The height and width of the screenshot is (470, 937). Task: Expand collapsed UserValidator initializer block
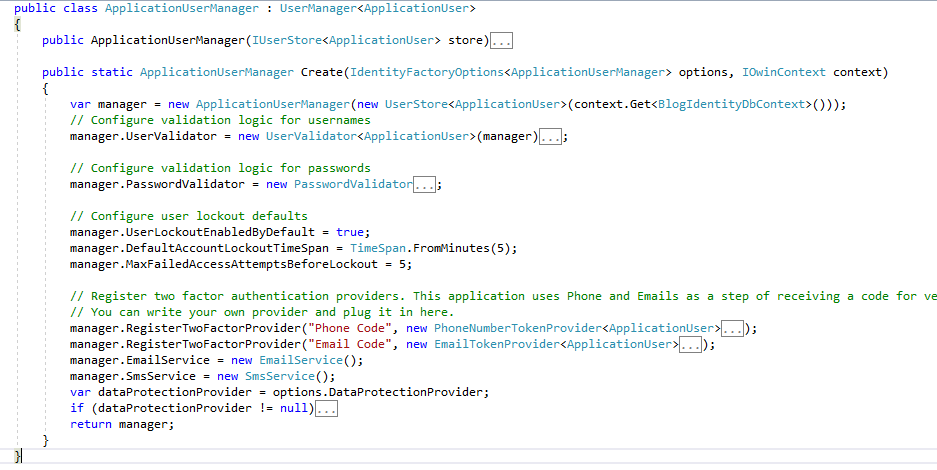(x=550, y=137)
